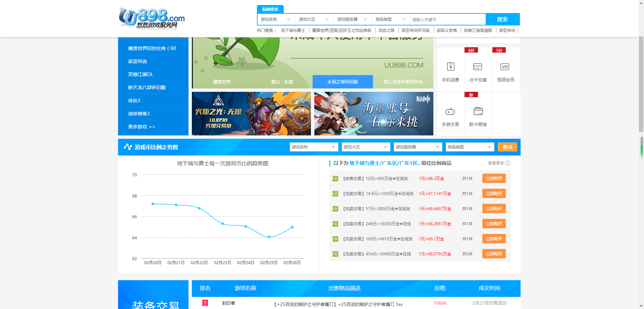Click the orange 查询 query button
The height and width of the screenshot is (309, 644).
[507, 147]
